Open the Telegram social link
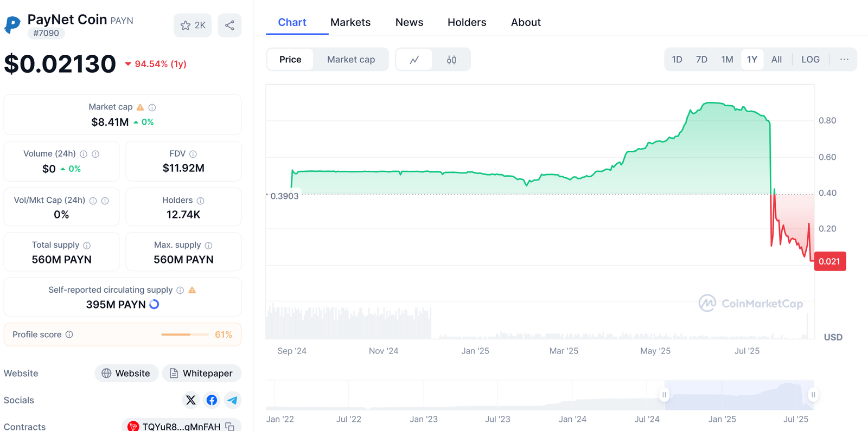This screenshot has width=868, height=431. (x=232, y=400)
